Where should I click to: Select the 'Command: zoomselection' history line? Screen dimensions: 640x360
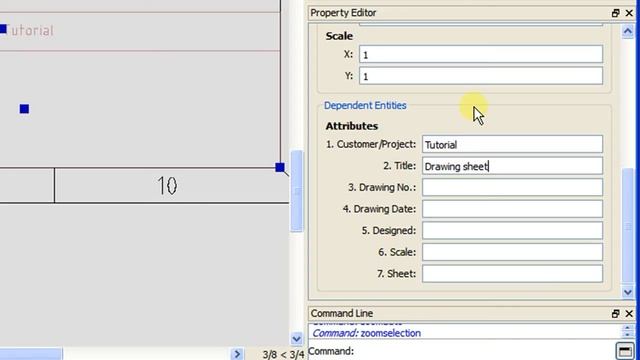366,333
